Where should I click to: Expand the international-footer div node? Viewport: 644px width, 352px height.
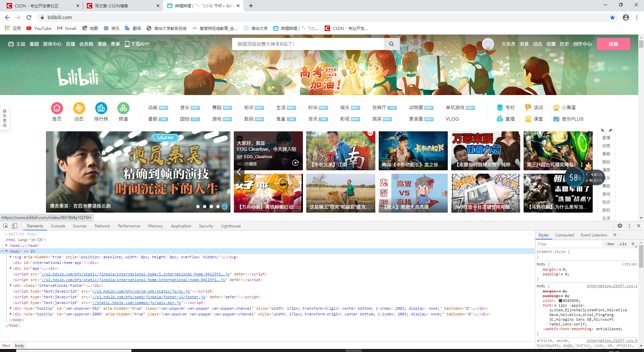pyautogui.click(x=11, y=285)
